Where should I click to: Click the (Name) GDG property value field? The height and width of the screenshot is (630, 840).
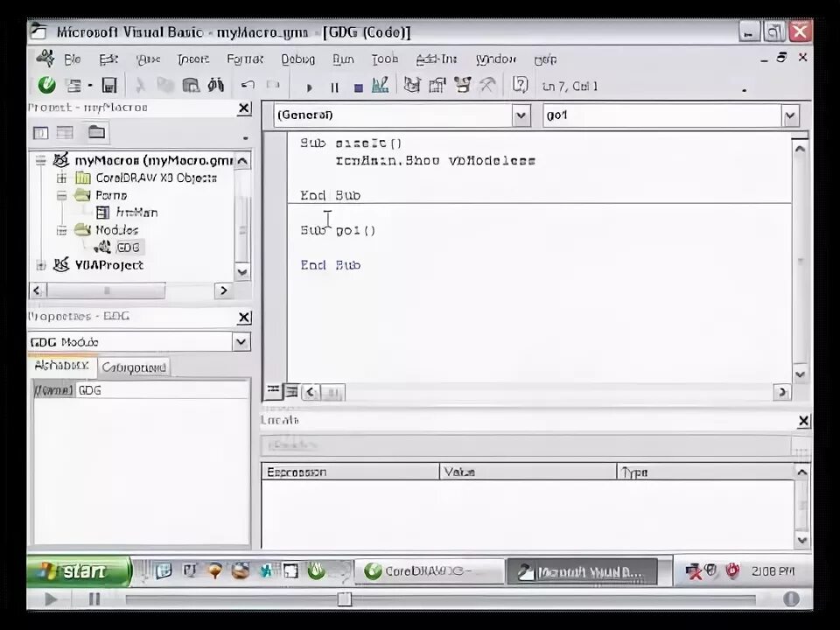[163, 390]
